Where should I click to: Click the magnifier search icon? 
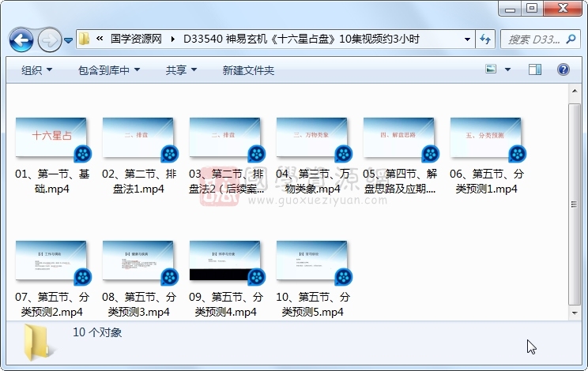pyautogui.click(x=571, y=39)
